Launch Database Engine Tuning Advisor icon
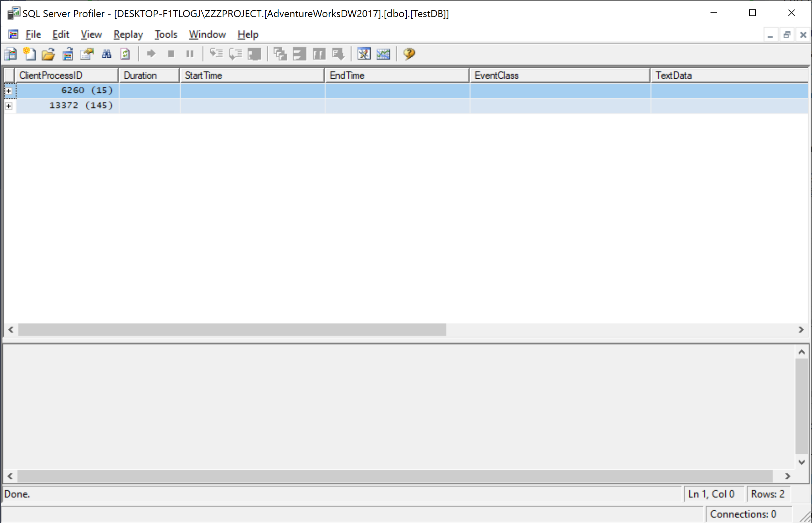Viewport: 812px width, 523px height. [364, 54]
